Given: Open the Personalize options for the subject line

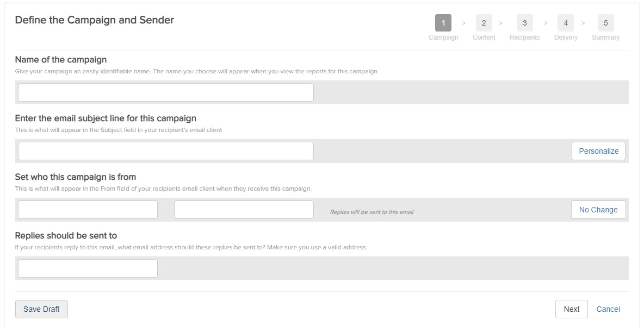Looking at the screenshot, I should [598, 150].
